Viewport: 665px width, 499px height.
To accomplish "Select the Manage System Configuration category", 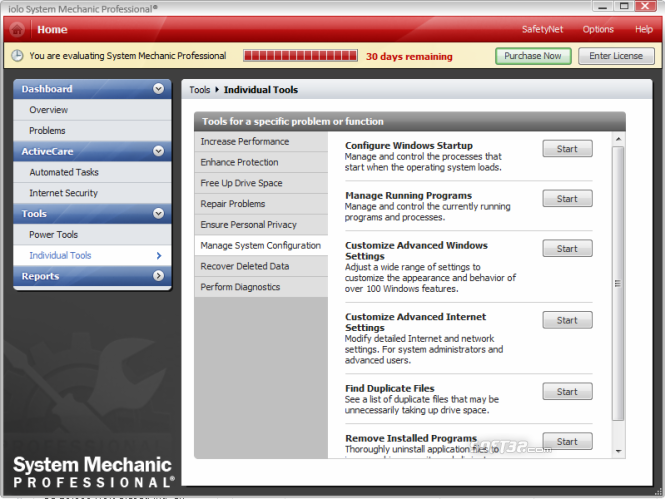I will coord(261,245).
